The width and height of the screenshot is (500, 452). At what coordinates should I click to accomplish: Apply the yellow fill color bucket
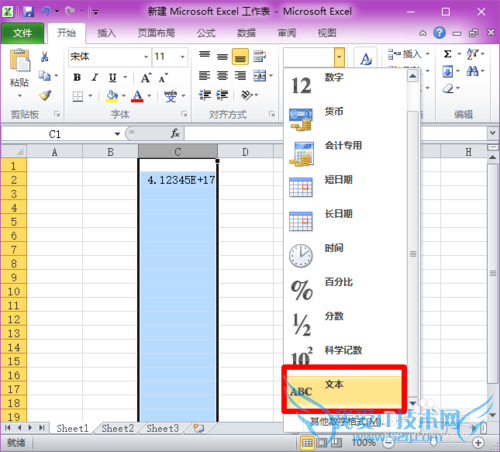(x=112, y=96)
